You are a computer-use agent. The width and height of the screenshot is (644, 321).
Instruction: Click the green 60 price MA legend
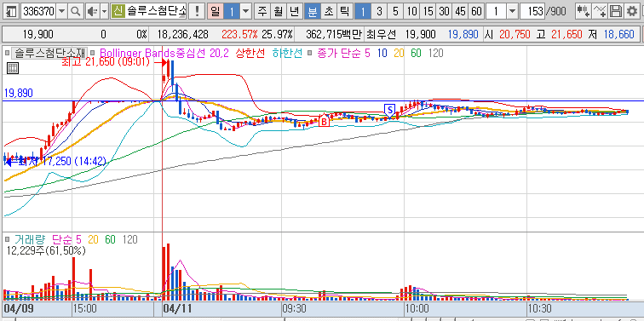point(416,53)
